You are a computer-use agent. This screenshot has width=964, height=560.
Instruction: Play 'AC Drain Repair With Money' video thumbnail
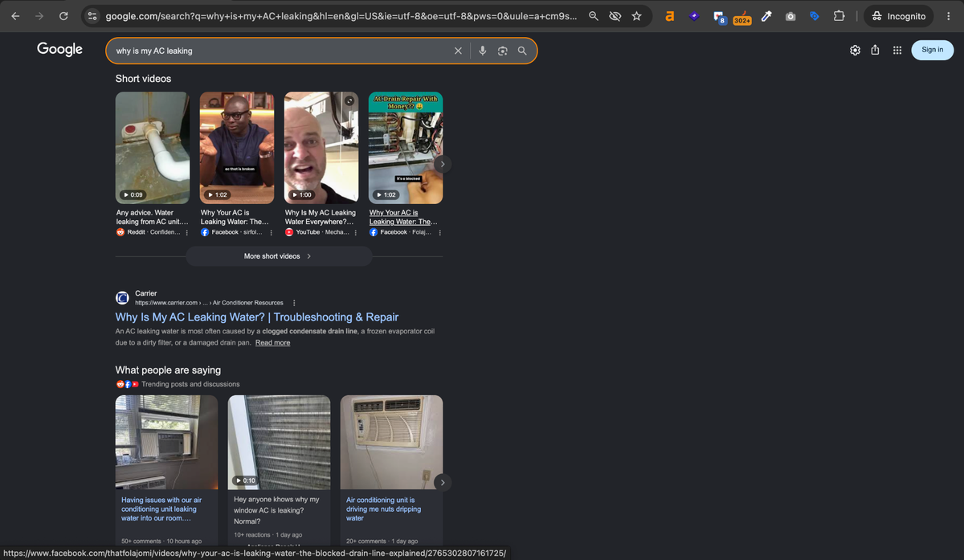tap(406, 148)
